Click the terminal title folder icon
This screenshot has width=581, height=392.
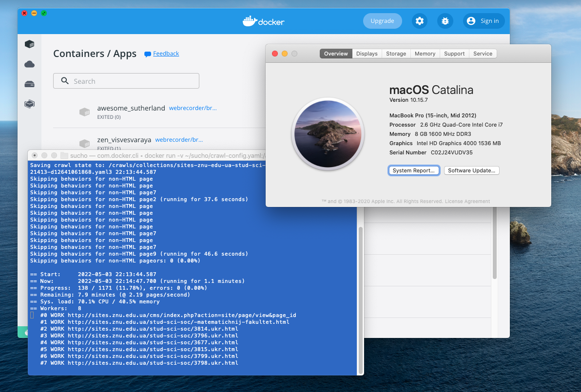pos(64,155)
